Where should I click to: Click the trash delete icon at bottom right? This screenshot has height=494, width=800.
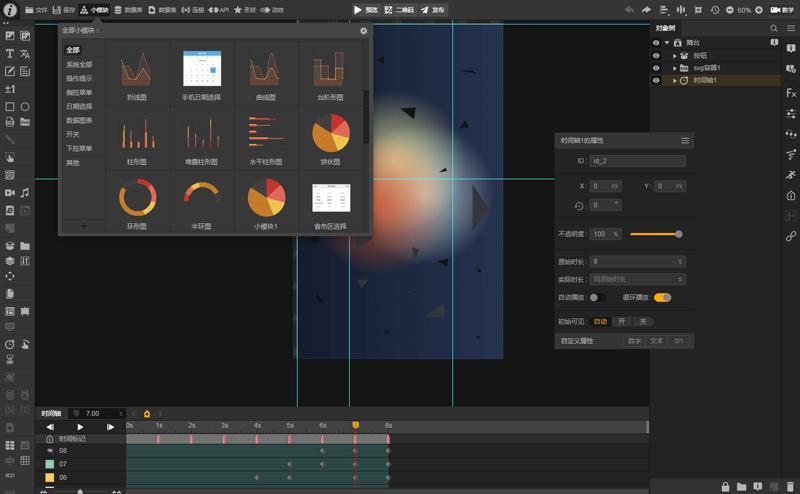(x=790, y=487)
